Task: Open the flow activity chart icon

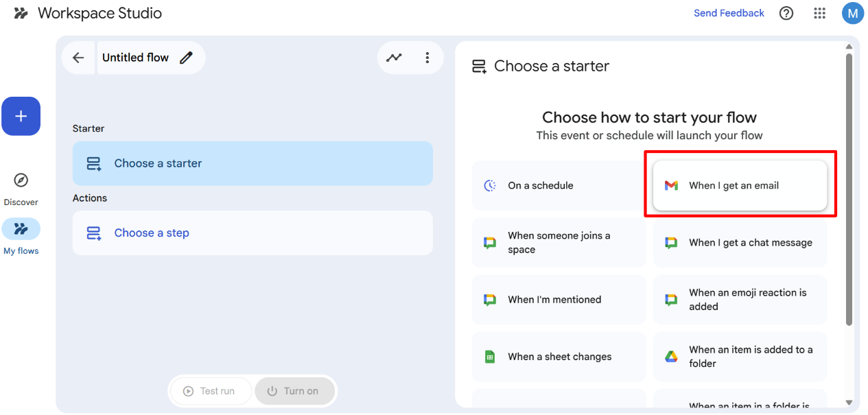Action: [394, 58]
